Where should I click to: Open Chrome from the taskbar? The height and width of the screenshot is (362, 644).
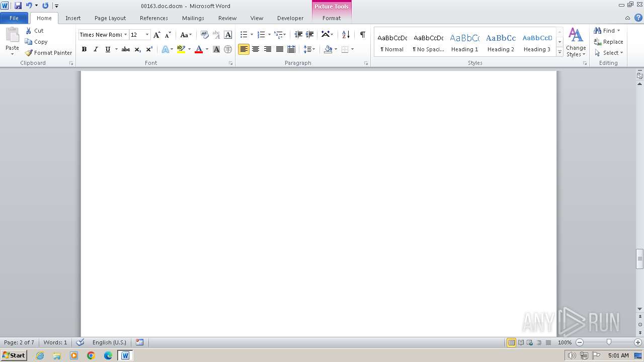pos(91,355)
